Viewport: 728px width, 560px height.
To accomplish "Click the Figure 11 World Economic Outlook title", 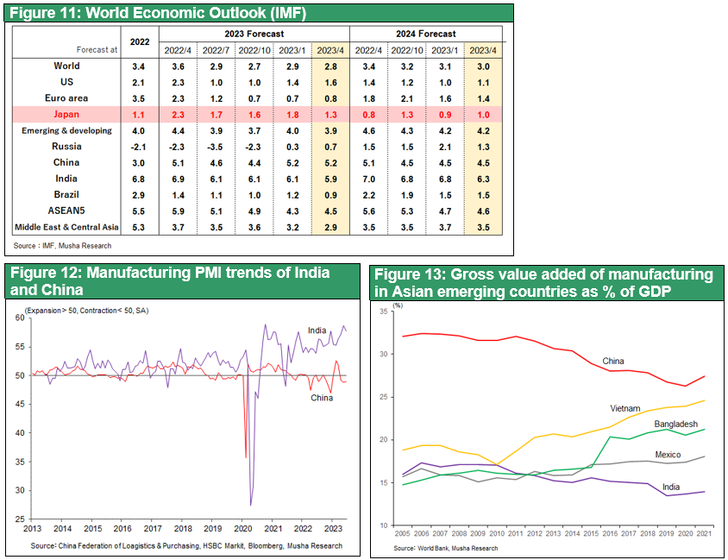I will (157, 12).
